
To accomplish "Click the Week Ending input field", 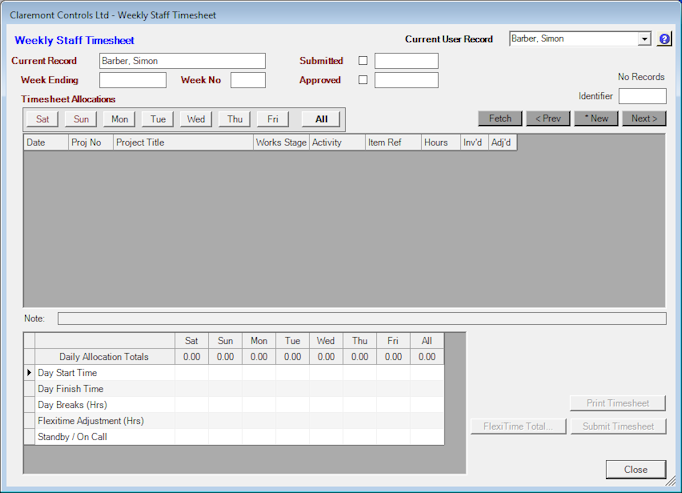I will pos(133,80).
